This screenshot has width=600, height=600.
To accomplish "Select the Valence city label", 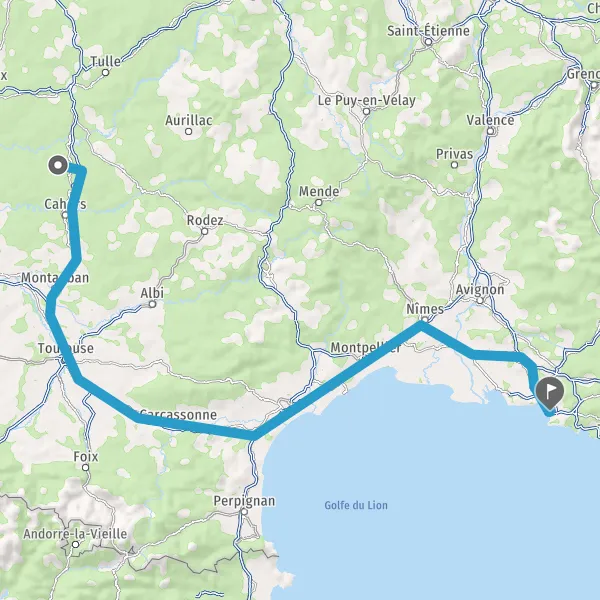I will 490,120.
